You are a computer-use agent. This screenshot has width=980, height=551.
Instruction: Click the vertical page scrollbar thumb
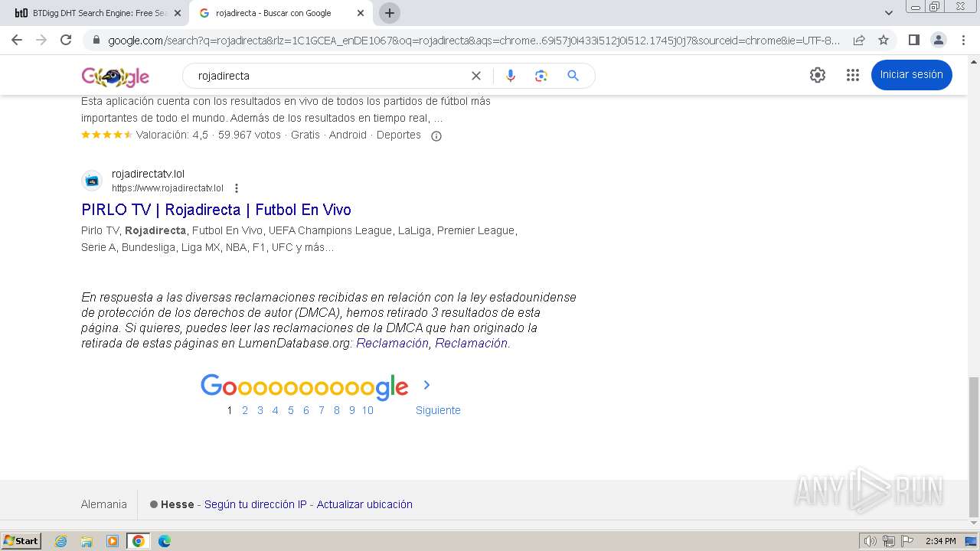click(974, 447)
